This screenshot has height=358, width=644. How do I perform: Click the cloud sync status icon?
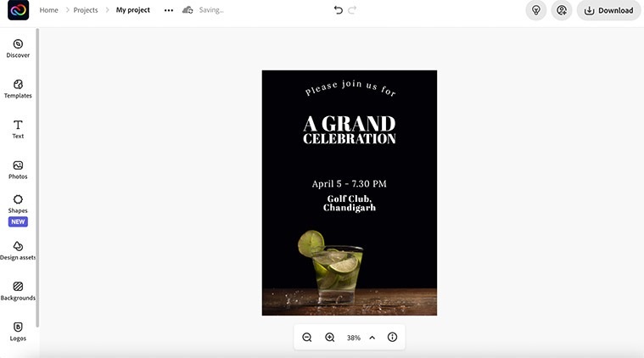[188, 10]
